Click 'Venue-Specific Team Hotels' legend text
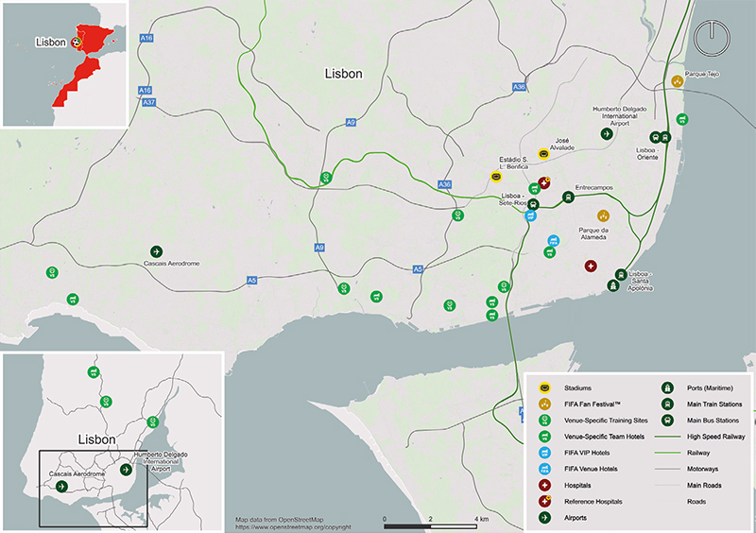The image size is (756, 533). pos(604,437)
